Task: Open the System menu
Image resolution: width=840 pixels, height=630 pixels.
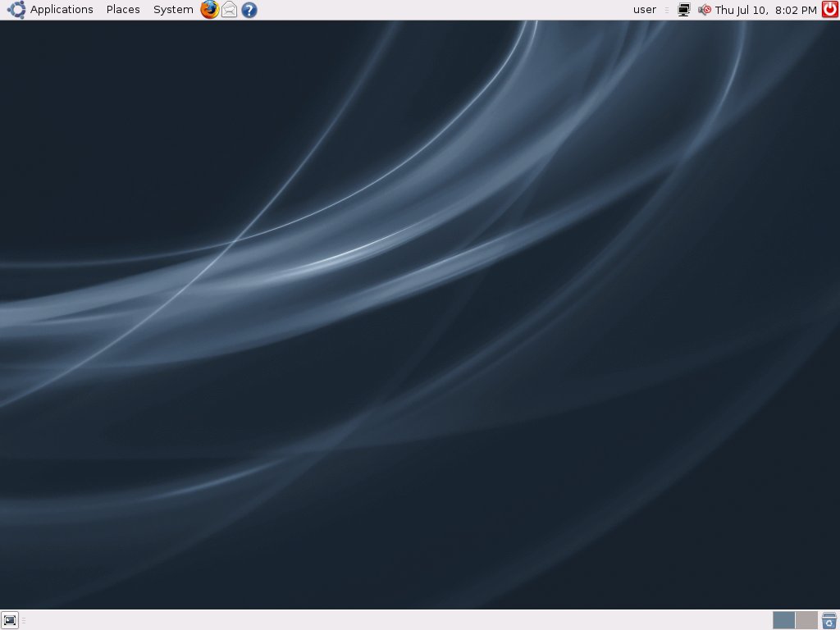Action: (x=173, y=10)
